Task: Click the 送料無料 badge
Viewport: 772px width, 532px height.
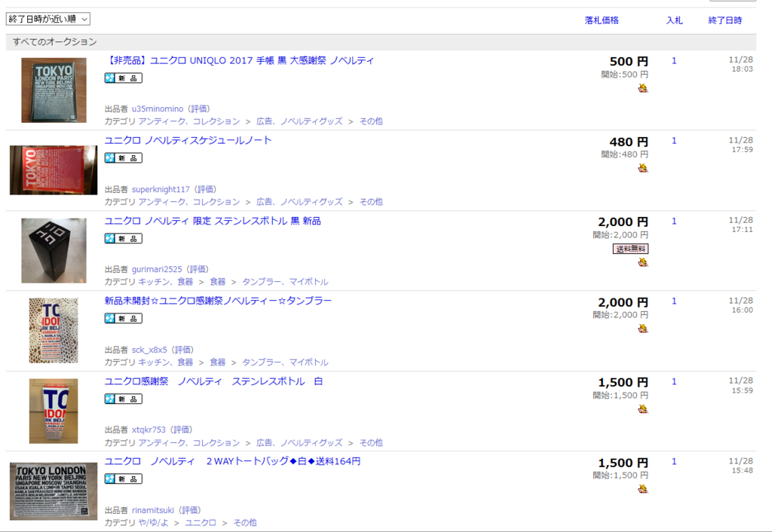Action: (x=630, y=249)
